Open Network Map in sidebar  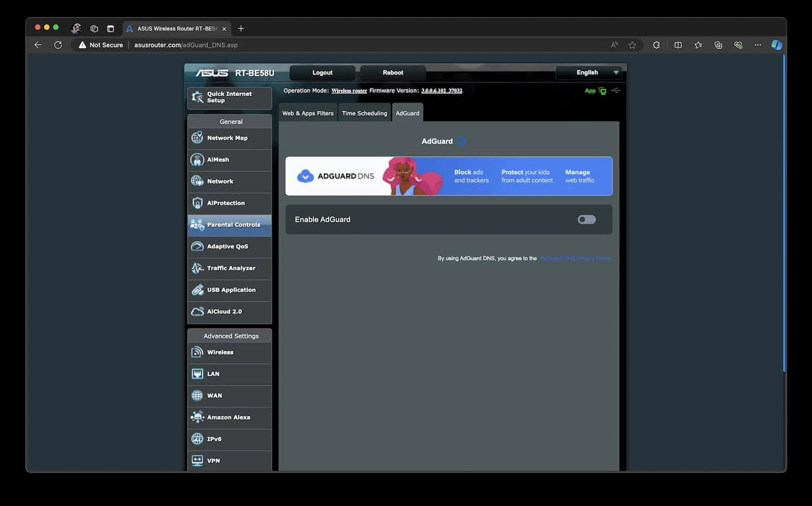(x=230, y=138)
